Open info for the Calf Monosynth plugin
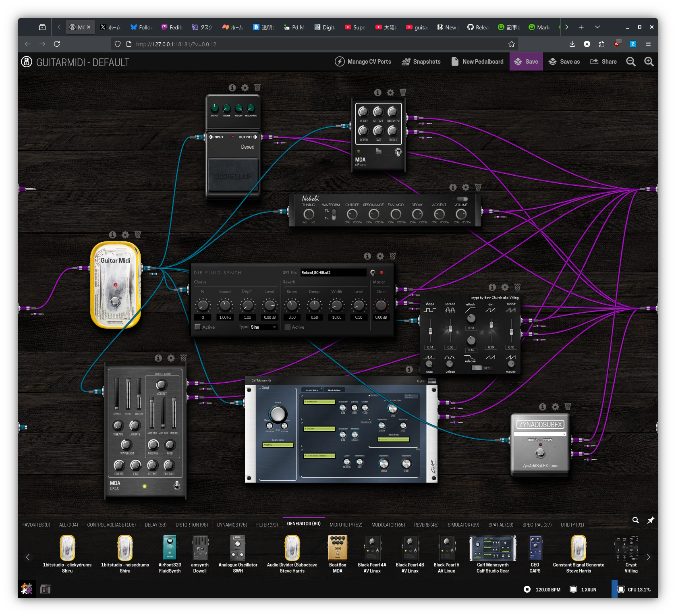The height and width of the screenshot is (616, 676). pos(409,369)
